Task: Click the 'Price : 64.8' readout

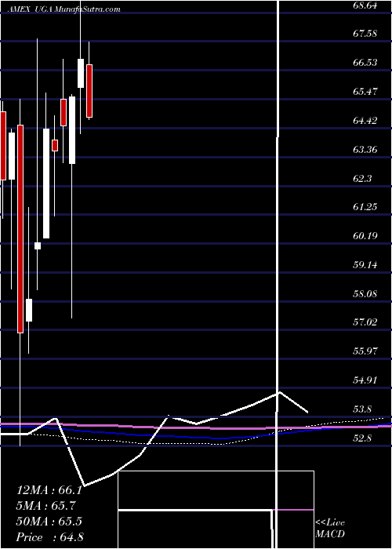Action: [50, 537]
